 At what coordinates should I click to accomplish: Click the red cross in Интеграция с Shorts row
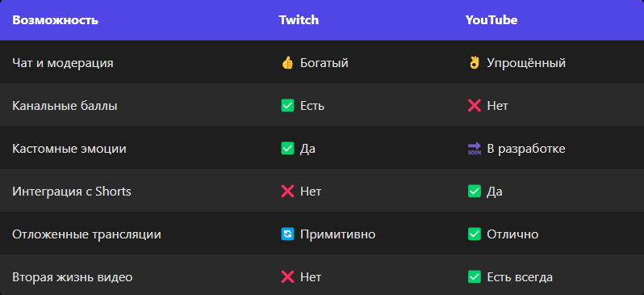(x=287, y=192)
